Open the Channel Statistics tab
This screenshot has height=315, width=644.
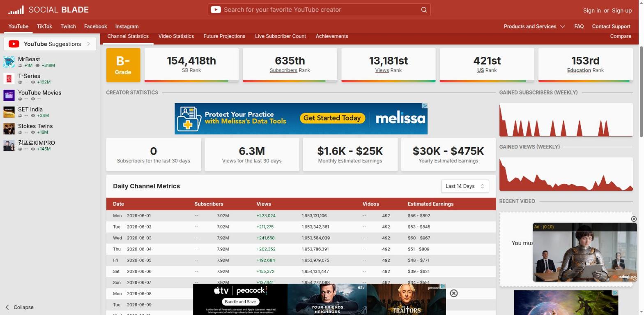[x=128, y=36]
